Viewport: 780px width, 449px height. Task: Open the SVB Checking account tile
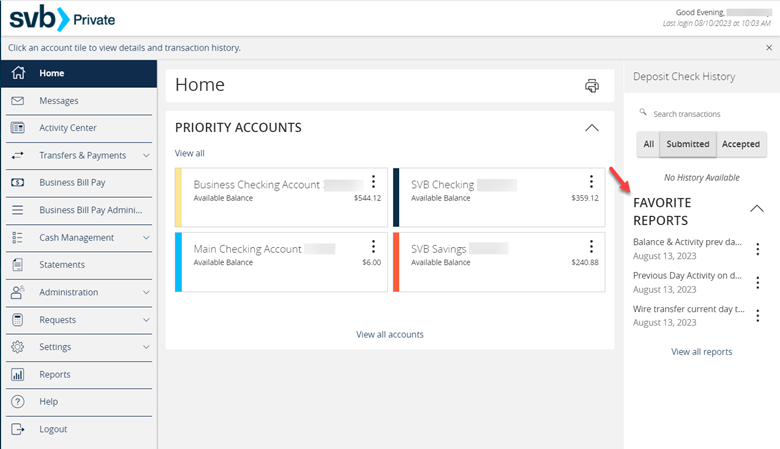(499, 197)
